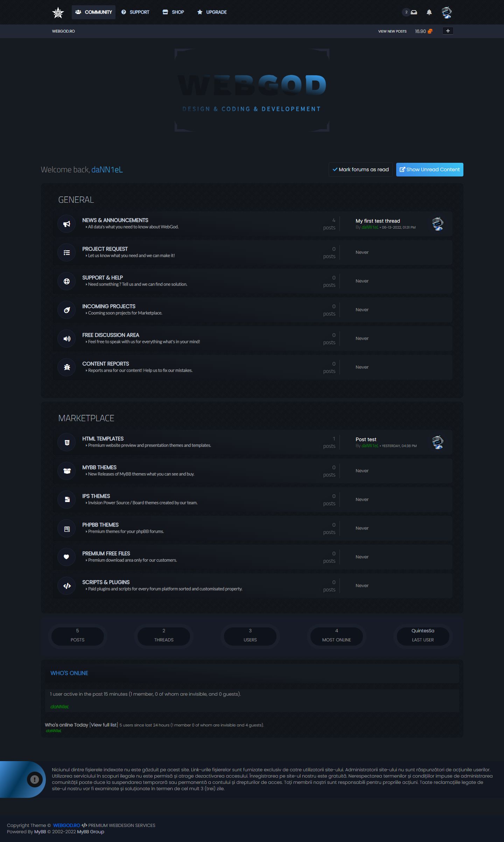Image resolution: width=504 pixels, height=842 pixels.
Task: Click MyBB footer link
Action: click(40, 831)
